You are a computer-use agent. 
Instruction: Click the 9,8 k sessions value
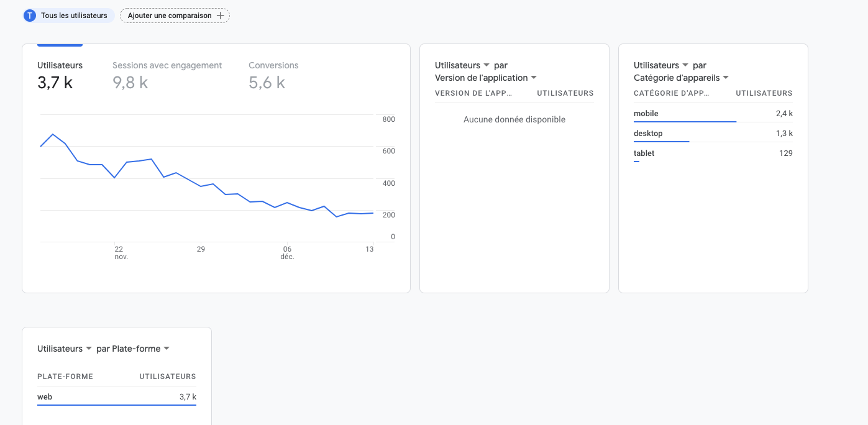pos(130,83)
